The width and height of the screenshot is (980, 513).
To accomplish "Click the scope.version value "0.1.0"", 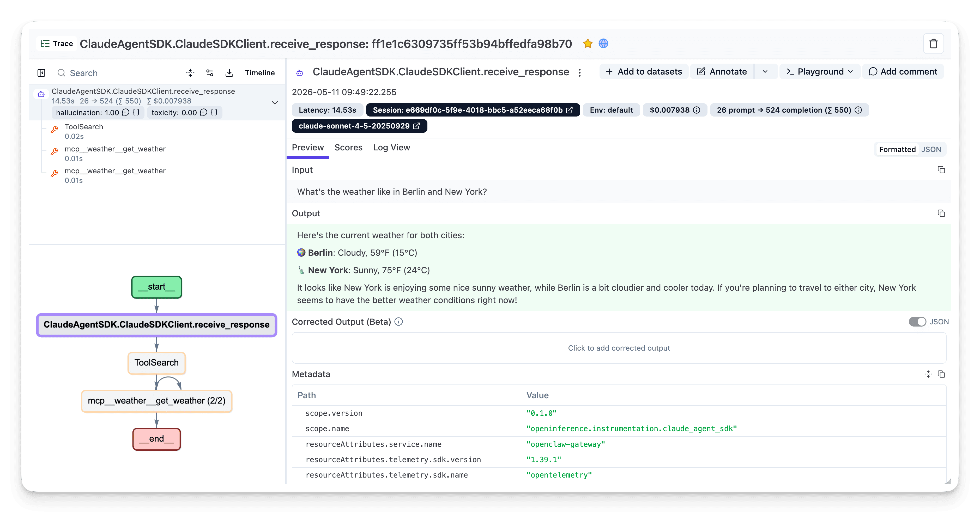I will (x=541, y=413).
